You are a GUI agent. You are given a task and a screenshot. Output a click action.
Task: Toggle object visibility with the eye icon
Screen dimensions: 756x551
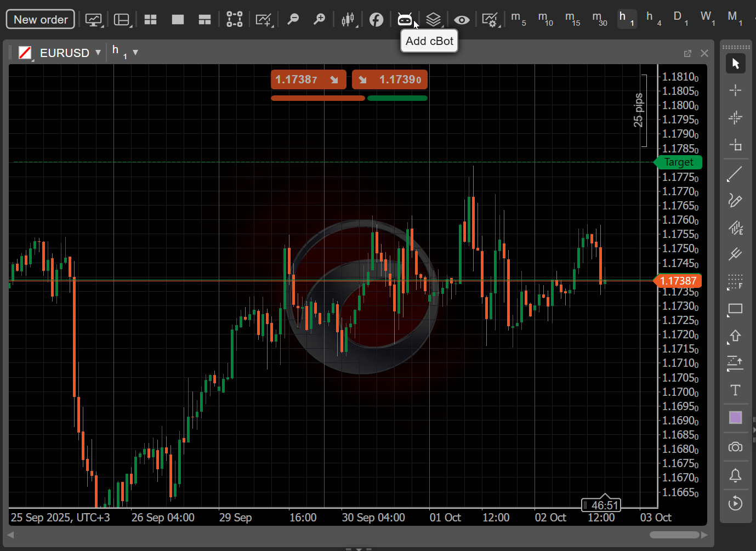[x=462, y=19]
